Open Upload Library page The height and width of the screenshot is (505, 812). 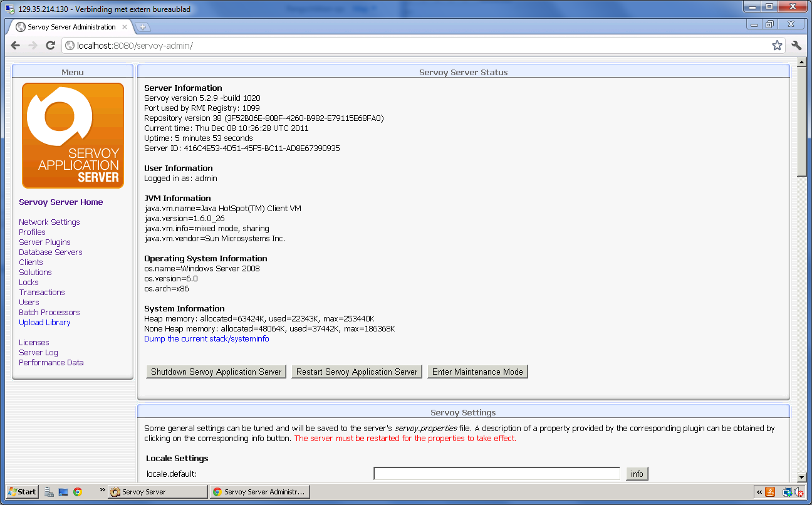click(x=44, y=322)
